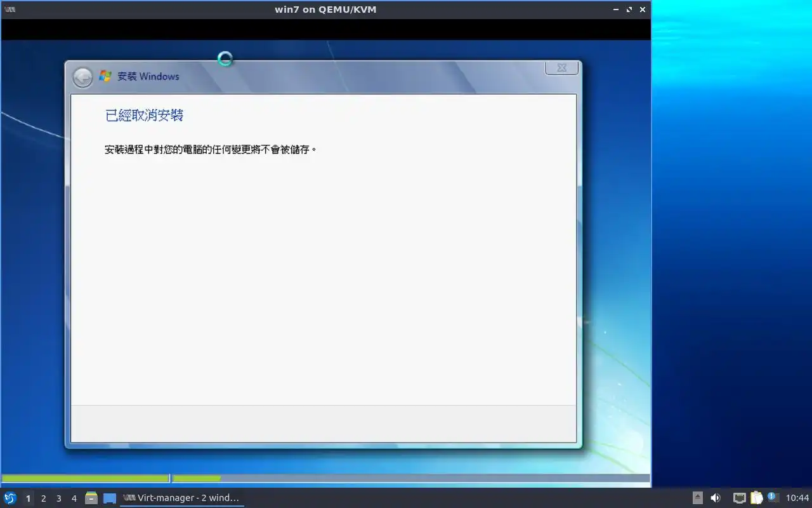812x508 pixels.
Task: Maximize the win7 on QEMU/KVM window
Action: 629,10
